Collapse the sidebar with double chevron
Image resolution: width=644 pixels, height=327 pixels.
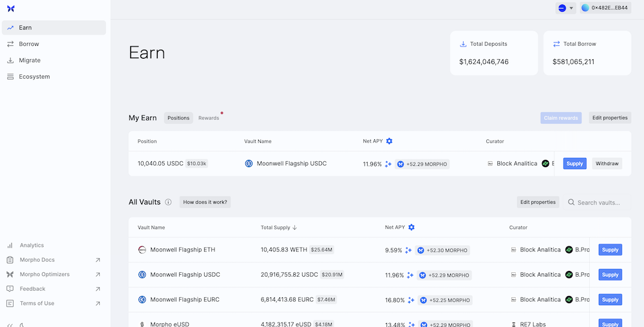(10, 325)
